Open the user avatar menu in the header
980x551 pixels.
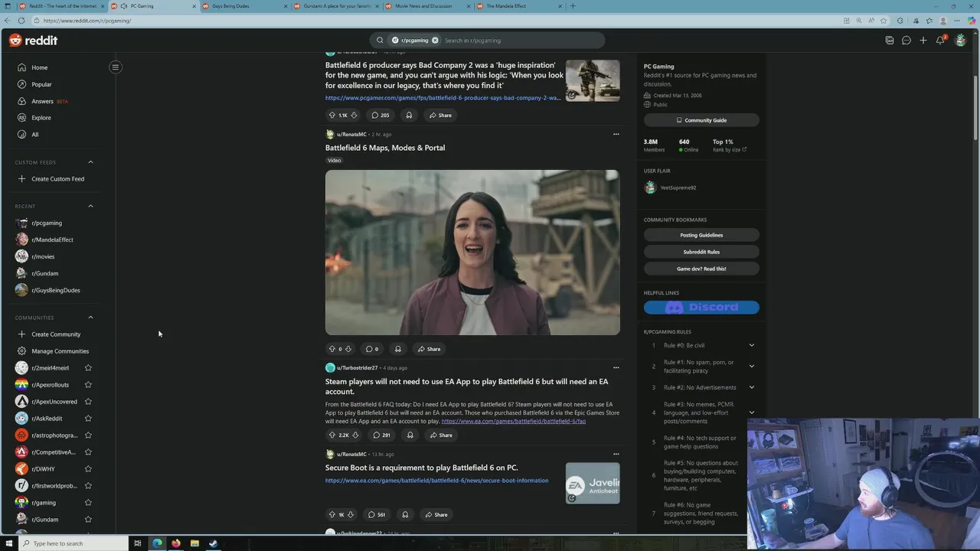click(x=960, y=40)
